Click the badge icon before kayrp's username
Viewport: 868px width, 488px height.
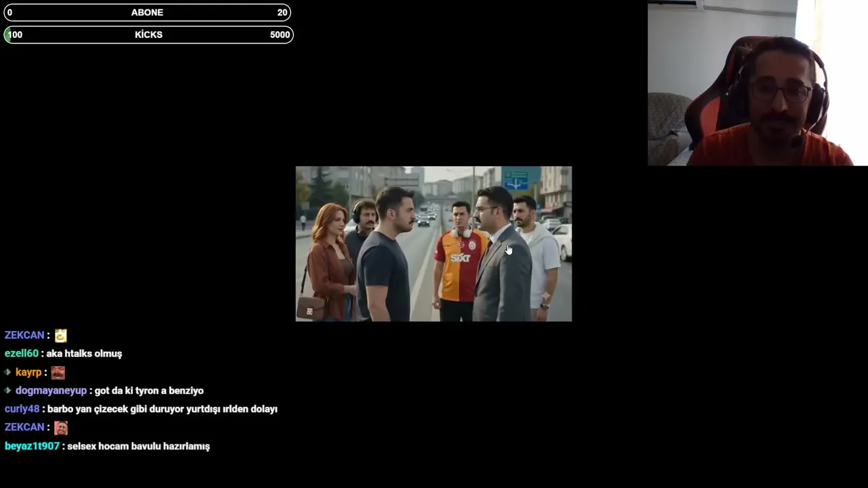[8, 372]
